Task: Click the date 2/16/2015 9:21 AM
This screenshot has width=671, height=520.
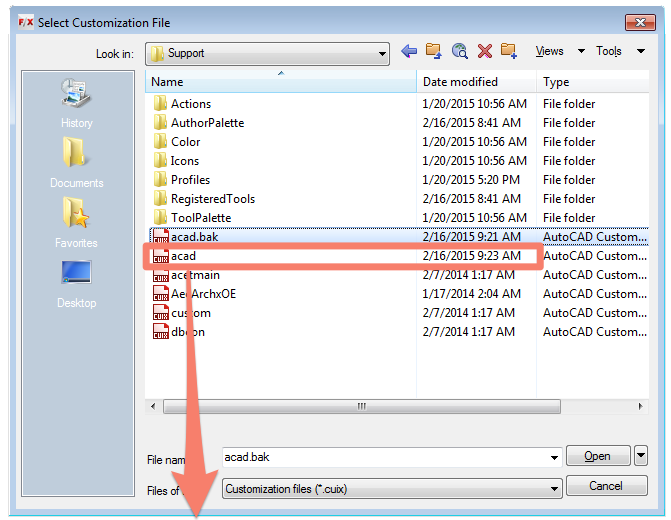Action: coord(472,237)
